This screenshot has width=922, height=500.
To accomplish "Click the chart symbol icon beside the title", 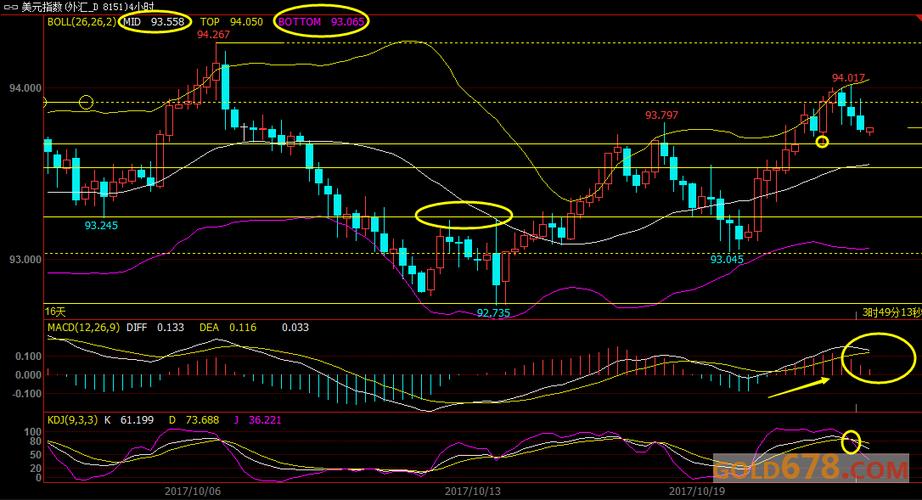I will 12,7.
